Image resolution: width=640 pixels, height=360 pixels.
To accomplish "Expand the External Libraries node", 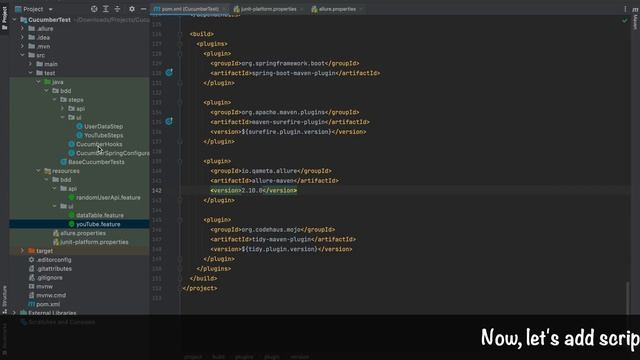I will (x=15, y=313).
